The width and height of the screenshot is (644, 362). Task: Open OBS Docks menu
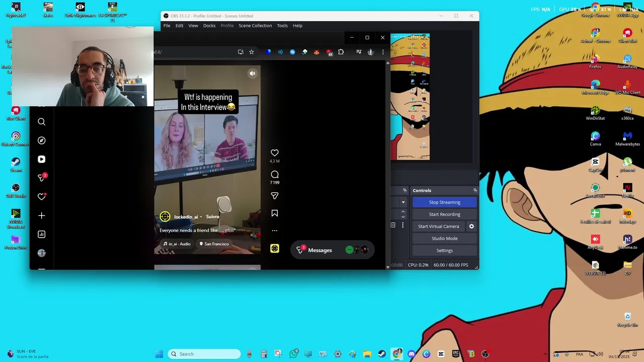209,26
